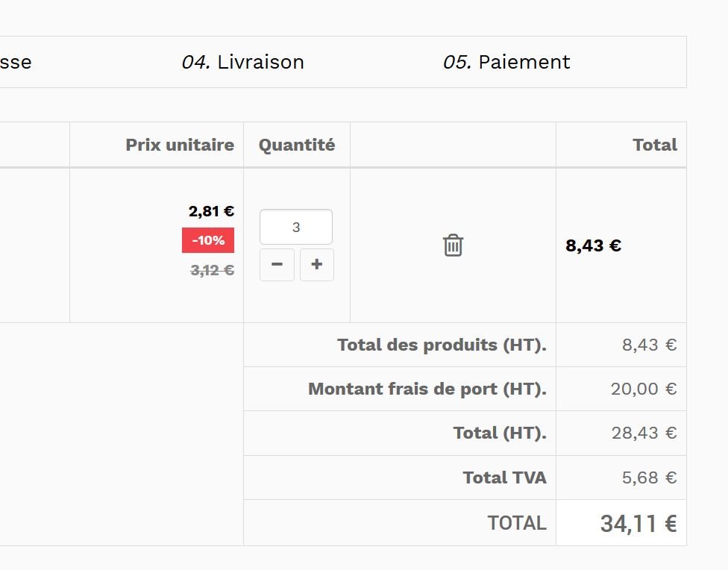Delete the product with the trash icon
This screenshot has width=728, height=570.
coord(453,245)
